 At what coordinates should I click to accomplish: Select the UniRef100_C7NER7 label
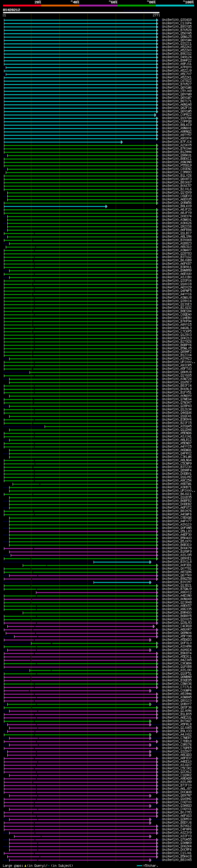tap(177, 738)
